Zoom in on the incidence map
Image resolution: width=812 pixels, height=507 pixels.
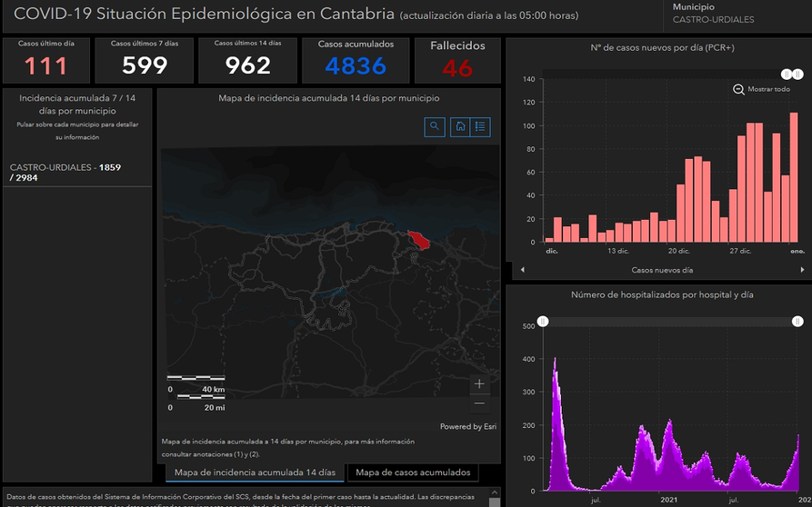tap(479, 383)
